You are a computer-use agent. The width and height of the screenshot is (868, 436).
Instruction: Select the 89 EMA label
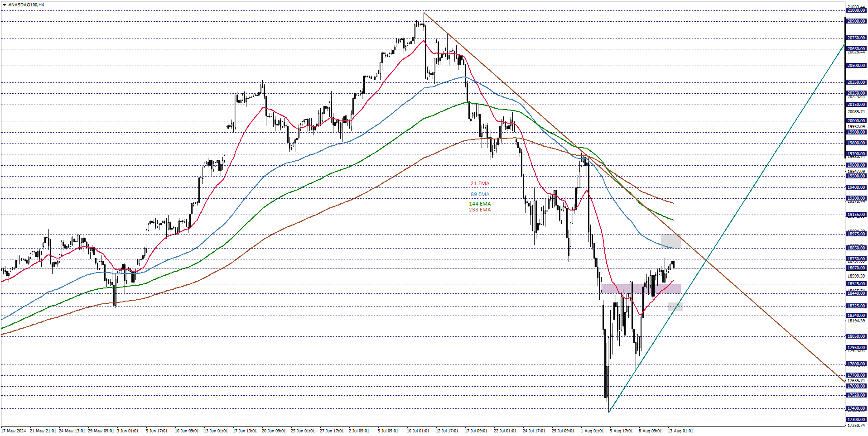480,194
